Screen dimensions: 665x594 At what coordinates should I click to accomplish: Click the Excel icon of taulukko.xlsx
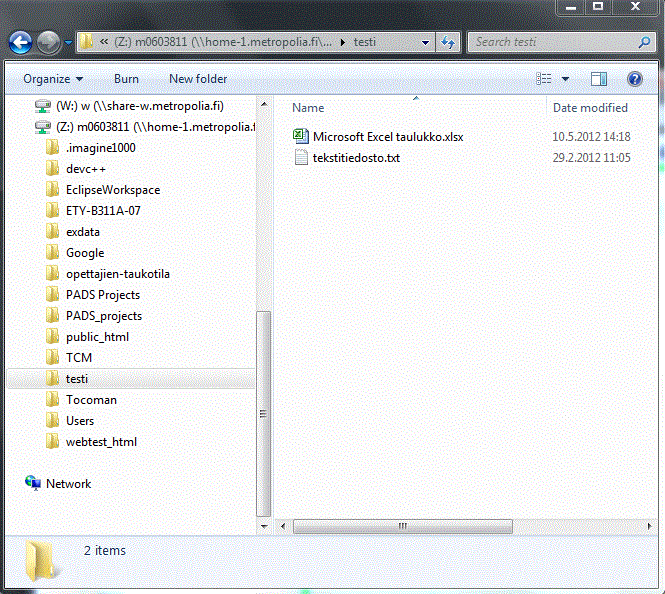coord(301,136)
